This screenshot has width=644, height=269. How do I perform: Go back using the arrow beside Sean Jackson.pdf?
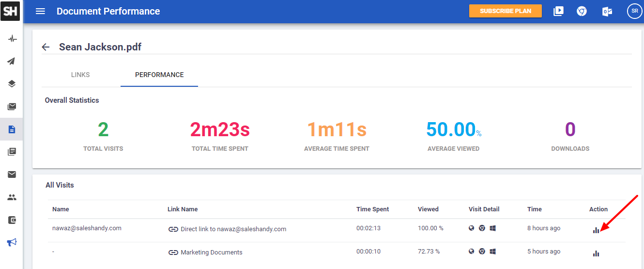[46, 47]
